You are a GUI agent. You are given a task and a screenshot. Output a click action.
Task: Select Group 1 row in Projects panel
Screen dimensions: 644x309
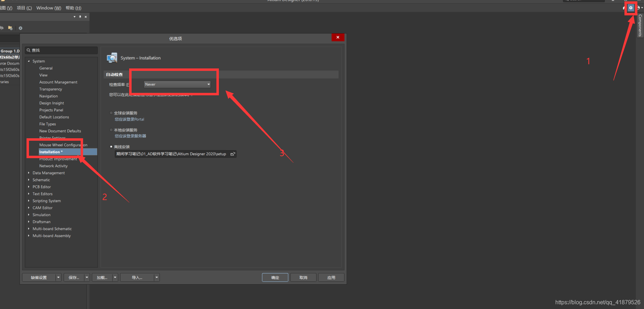[10, 51]
